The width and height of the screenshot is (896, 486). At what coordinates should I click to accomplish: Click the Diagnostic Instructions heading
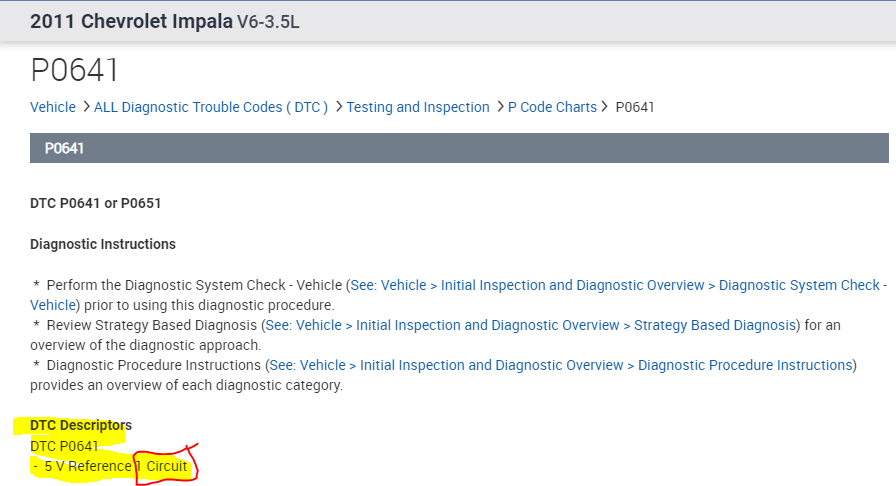point(103,244)
